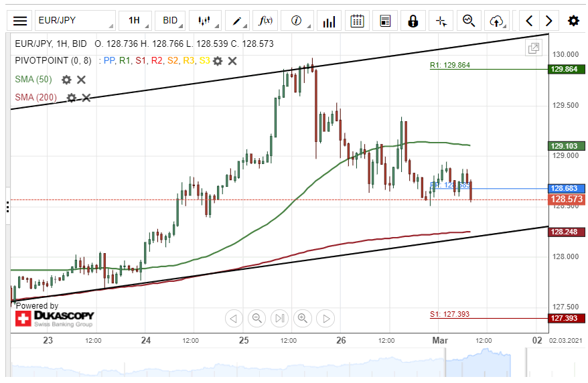Click the navigator right range handle
Viewport: 588px width, 383px height.
(x=526, y=363)
